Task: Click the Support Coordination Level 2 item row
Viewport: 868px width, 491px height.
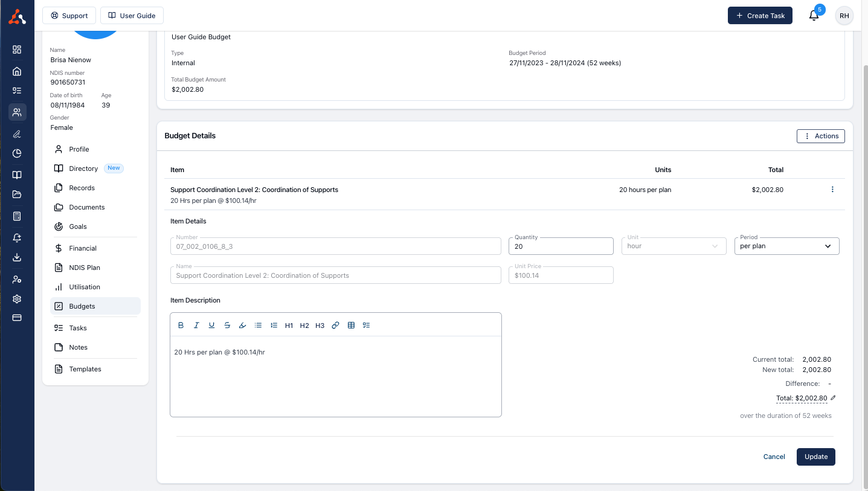Action: pyautogui.click(x=504, y=194)
